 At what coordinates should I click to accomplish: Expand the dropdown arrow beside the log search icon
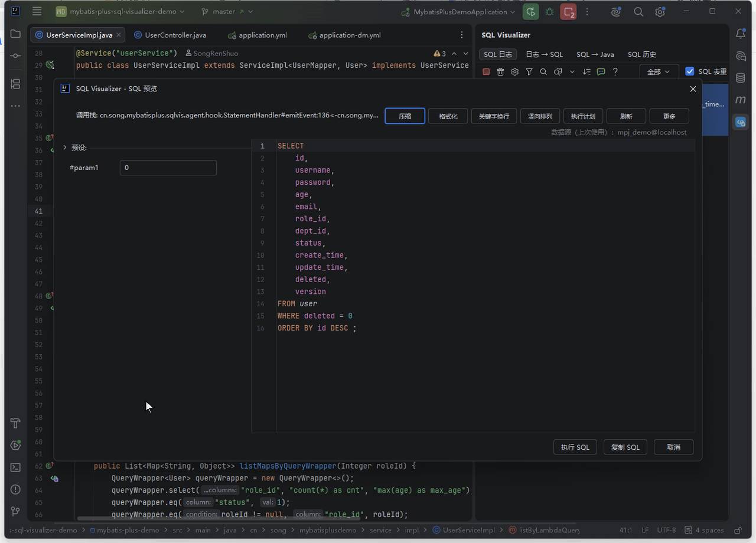pyautogui.click(x=572, y=72)
